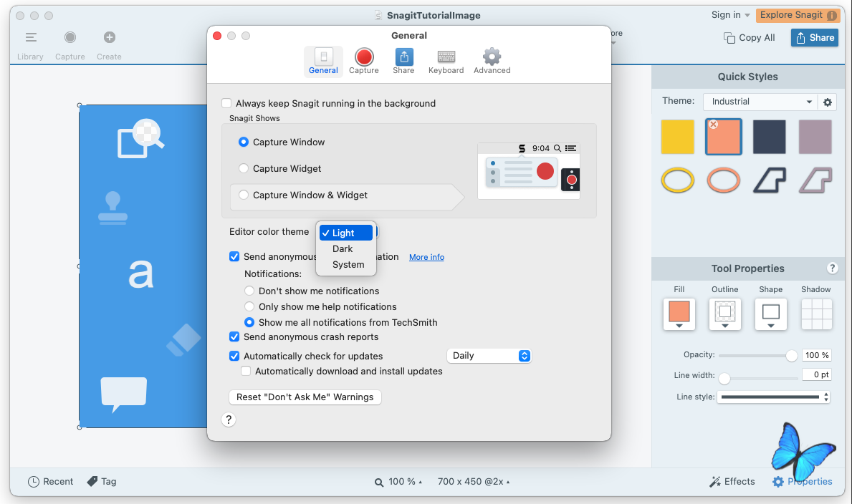The width and height of the screenshot is (852, 504).
Task: Enable Always keep Snagit running in background
Action: [226, 103]
